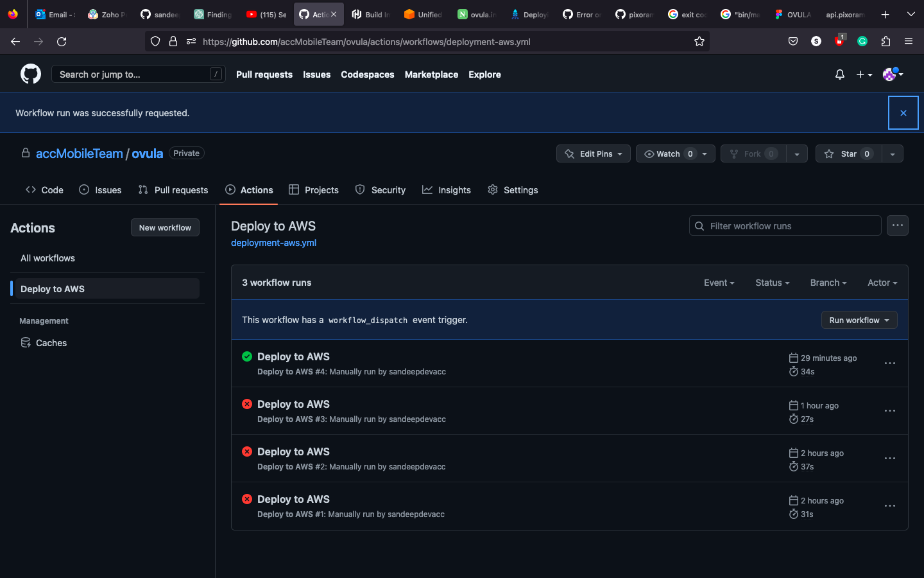Click the green success check on run #4
924x578 pixels.
click(247, 356)
